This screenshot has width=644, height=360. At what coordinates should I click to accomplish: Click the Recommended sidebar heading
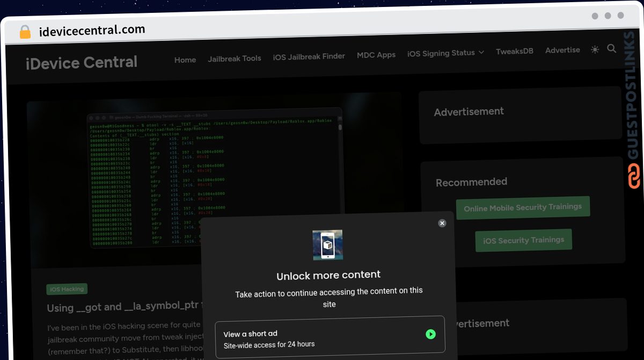[x=471, y=182]
